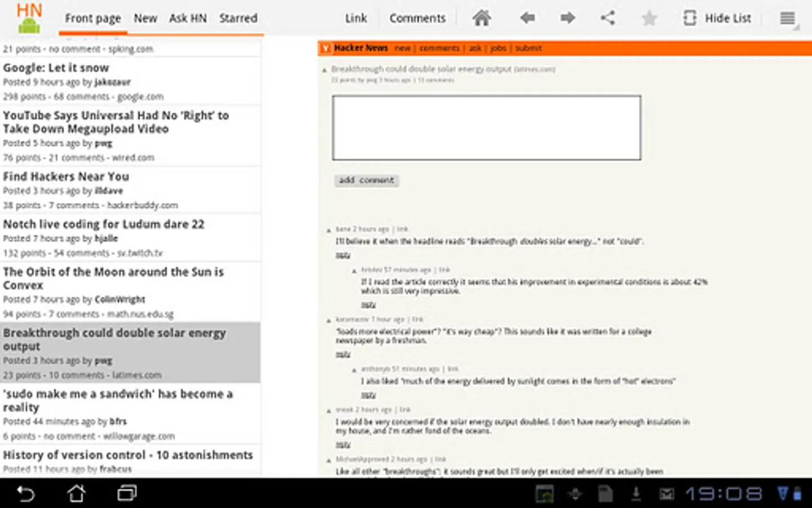
Task: Open the download notification icon
Action: tap(636, 494)
